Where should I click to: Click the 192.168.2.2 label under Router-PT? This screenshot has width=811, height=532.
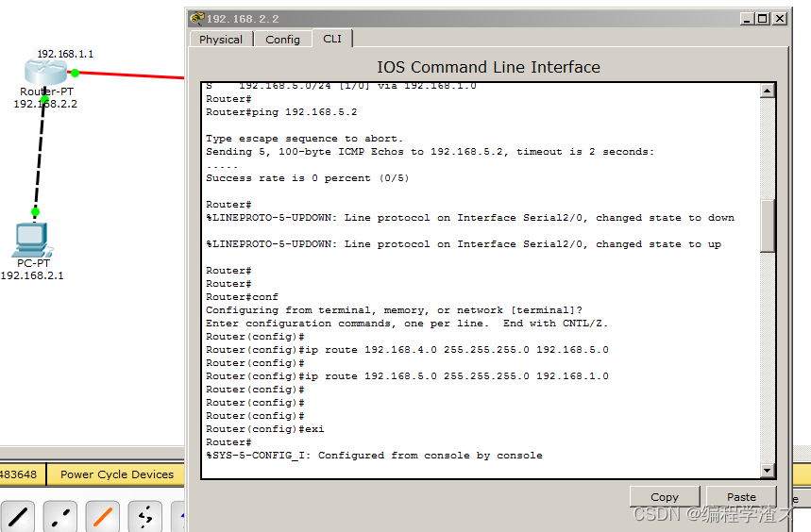45,104
